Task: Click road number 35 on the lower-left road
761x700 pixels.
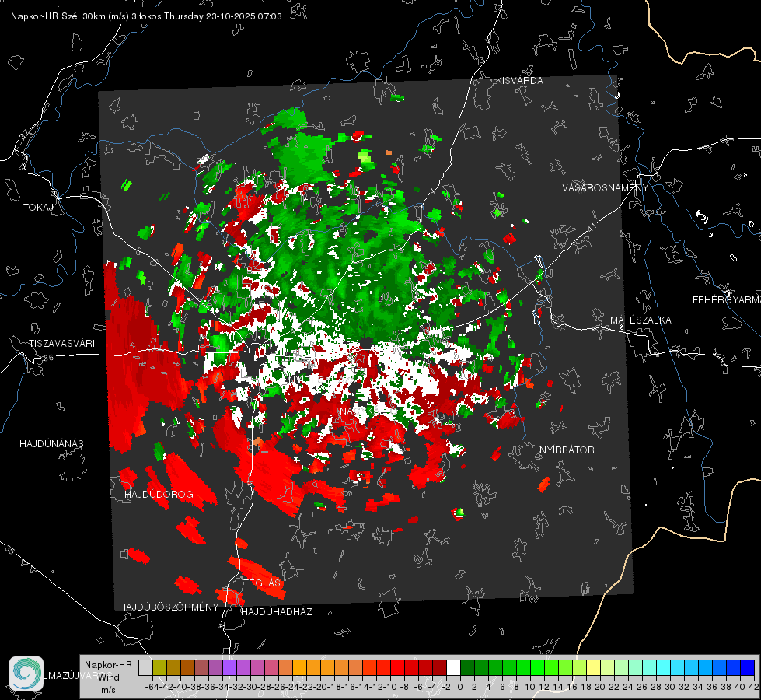Action: (10, 550)
